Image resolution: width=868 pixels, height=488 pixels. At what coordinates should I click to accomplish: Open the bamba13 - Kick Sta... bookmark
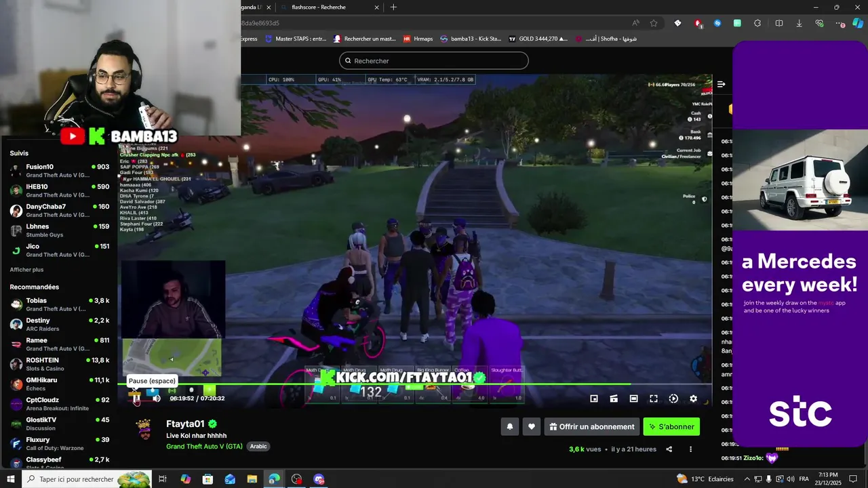471,39
